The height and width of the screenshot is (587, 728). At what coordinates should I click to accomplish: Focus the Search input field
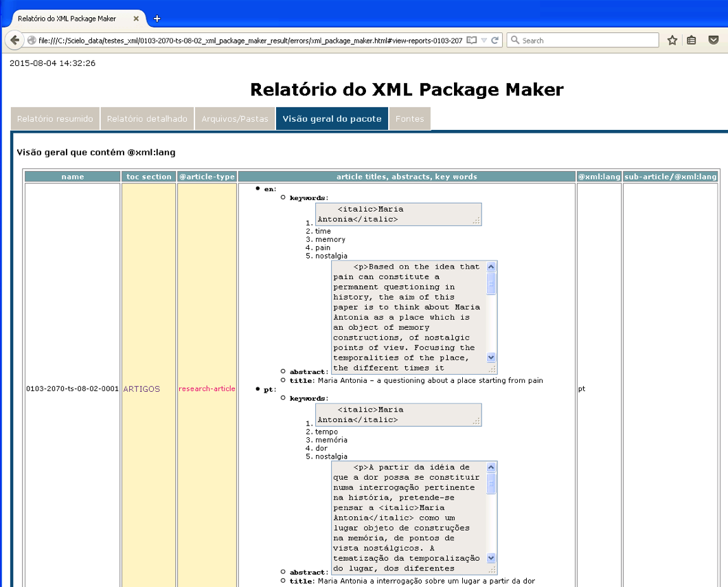(x=582, y=41)
